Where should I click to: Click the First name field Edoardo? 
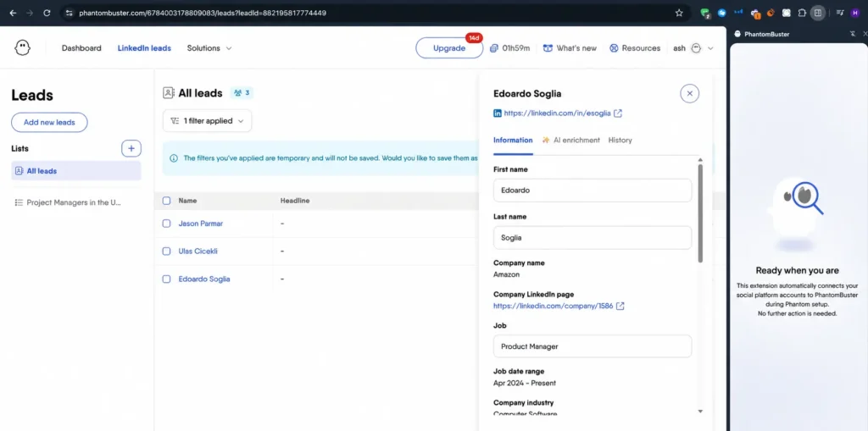(593, 191)
